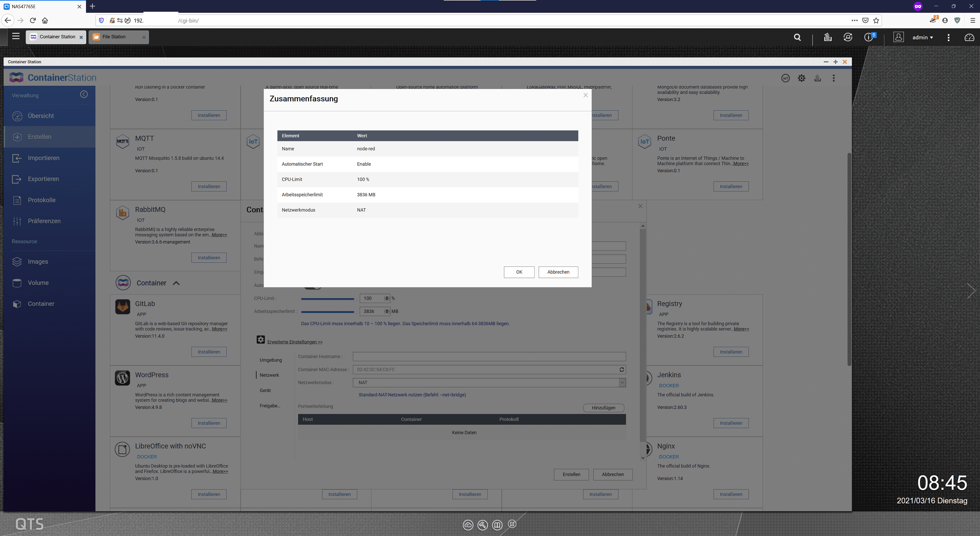Collapse the Verwaltung sidebar arrow

click(84, 94)
